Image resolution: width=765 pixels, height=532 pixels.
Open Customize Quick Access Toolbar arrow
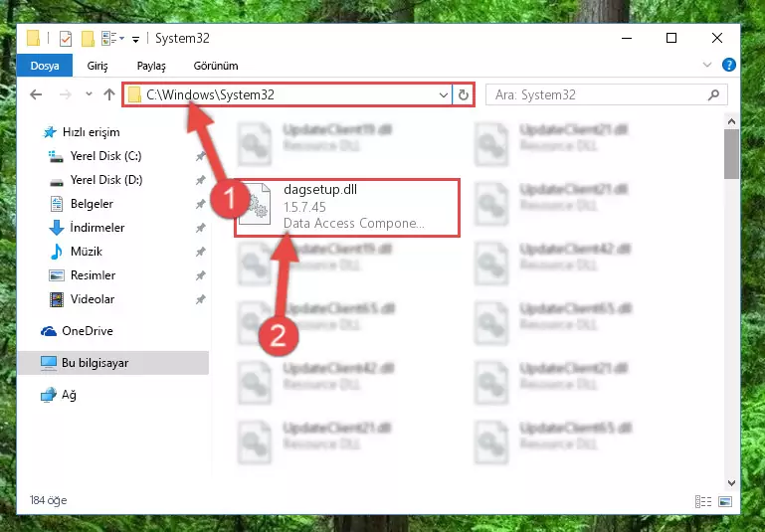pyautogui.click(x=135, y=39)
